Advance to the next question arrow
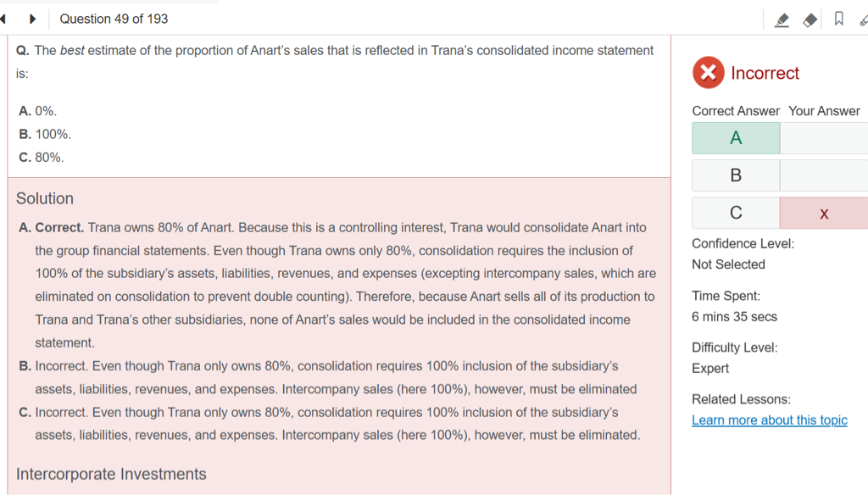868x495 pixels. tap(32, 19)
